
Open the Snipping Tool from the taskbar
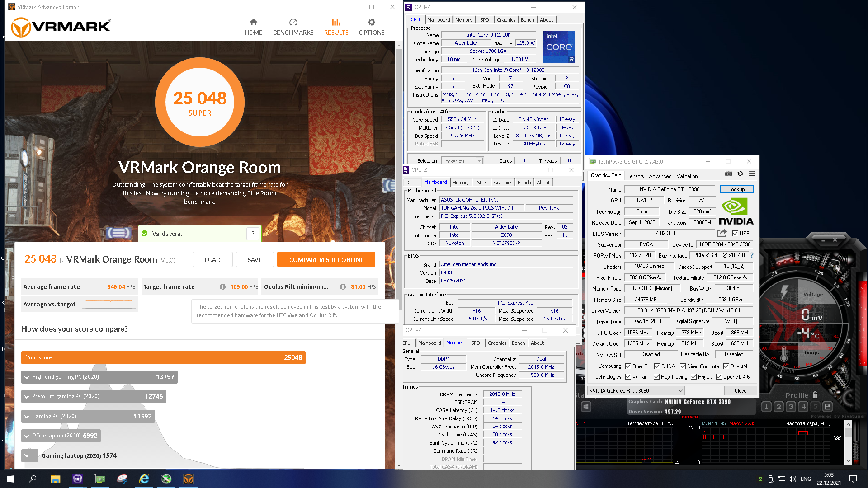[x=122, y=479]
